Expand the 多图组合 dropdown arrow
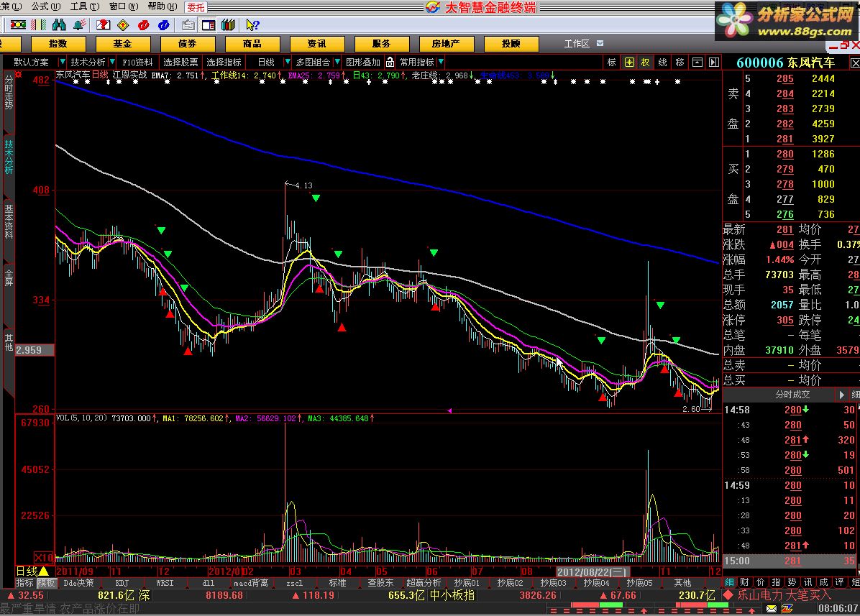Image resolution: width=860 pixels, height=616 pixels. click(337, 62)
